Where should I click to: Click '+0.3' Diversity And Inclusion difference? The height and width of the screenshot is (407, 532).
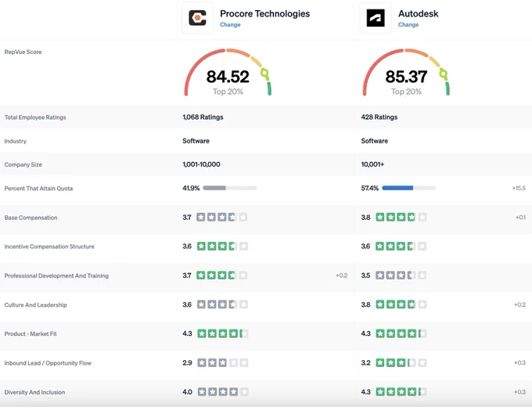coord(519,392)
